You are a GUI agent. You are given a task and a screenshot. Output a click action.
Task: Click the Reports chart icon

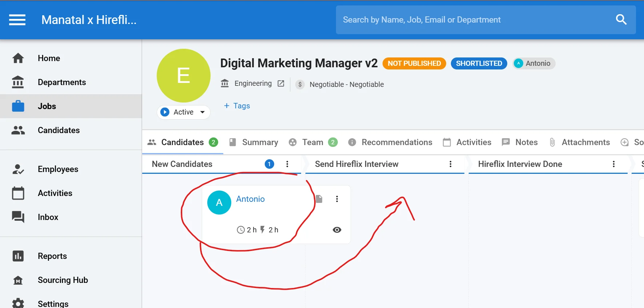[x=18, y=256]
